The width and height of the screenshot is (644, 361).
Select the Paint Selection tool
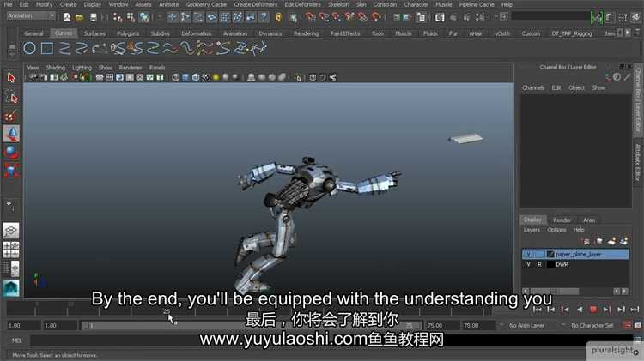tap(11, 116)
